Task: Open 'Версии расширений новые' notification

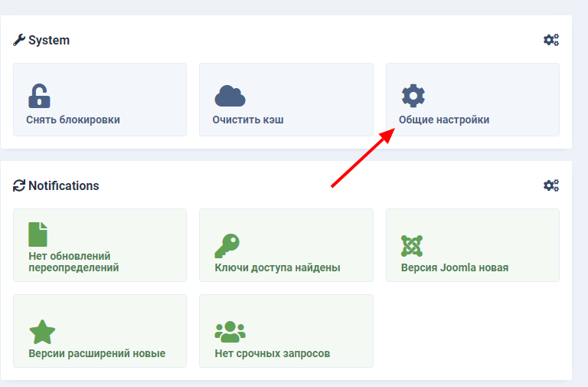Action: (x=100, y=331)
